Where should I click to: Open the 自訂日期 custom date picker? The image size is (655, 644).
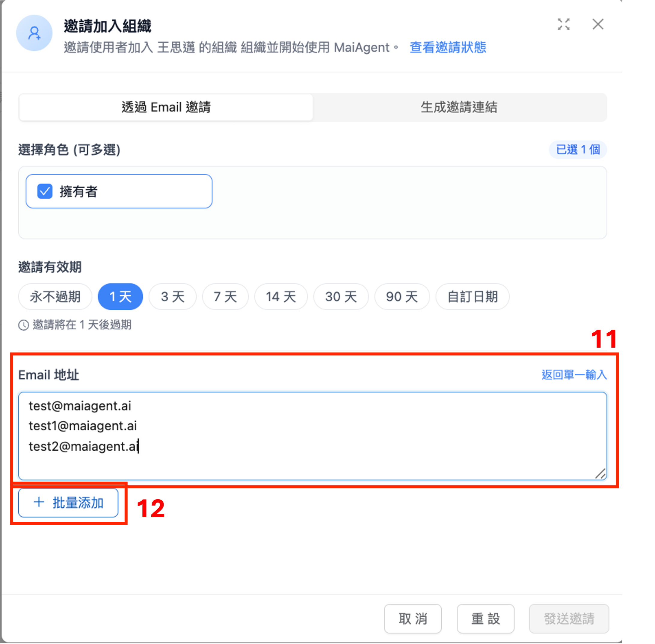[472, 297]
